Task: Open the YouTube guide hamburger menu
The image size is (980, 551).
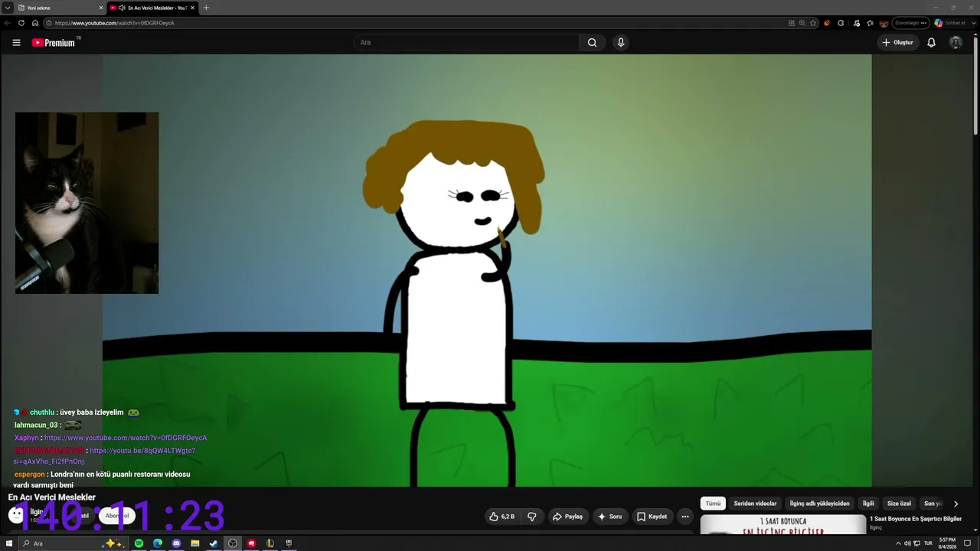Action: [x=16, y=43]
